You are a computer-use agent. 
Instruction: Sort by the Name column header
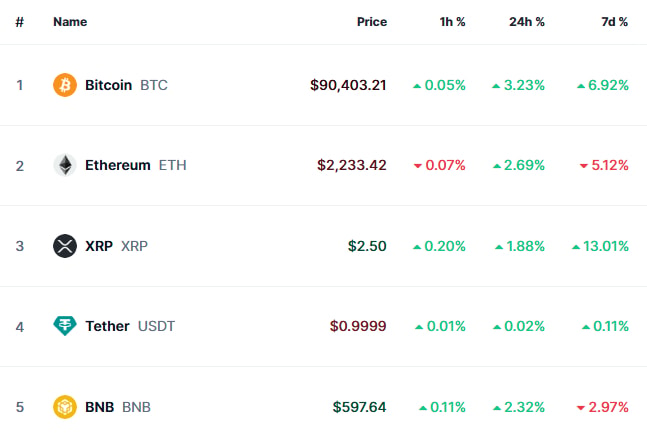pos(70,22)
